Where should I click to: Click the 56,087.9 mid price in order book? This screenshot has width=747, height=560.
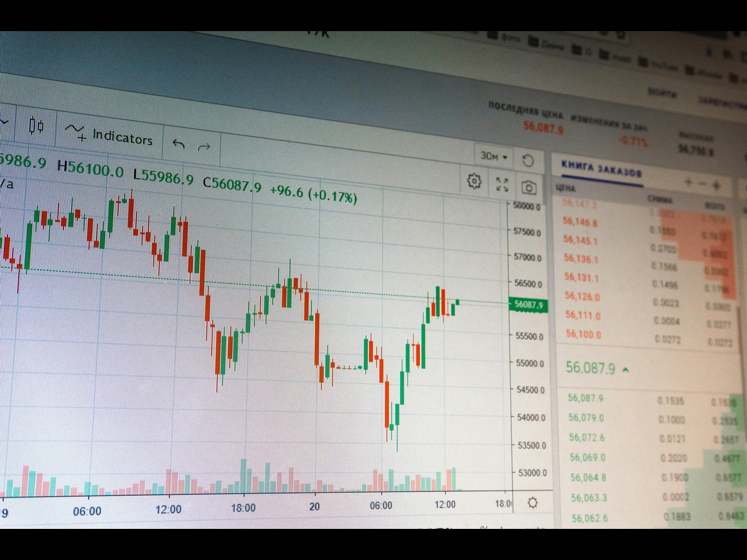tap(590, 368)
